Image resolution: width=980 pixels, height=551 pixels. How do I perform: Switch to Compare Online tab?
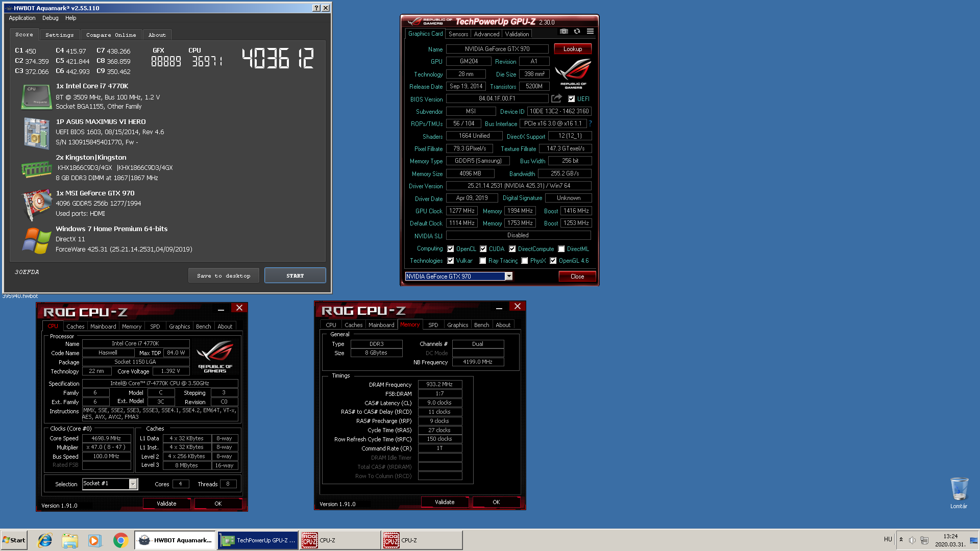pos(111,35)
